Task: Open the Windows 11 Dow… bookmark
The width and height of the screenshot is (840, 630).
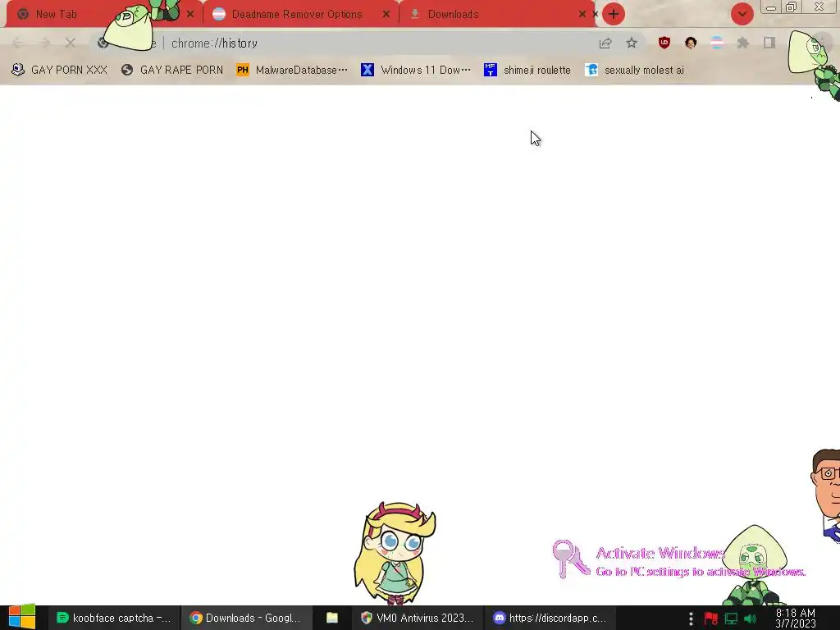Action: (x=416, y=70)
